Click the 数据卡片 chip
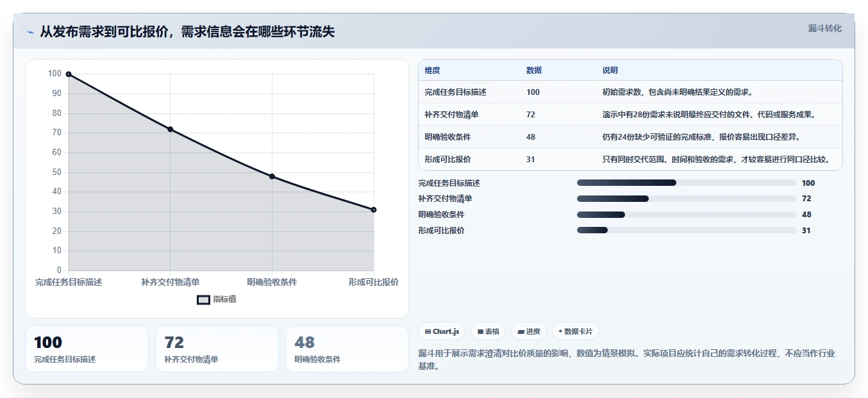Viewport: 868px width, 398px height. pyautogui.click(x=575, y=331)
